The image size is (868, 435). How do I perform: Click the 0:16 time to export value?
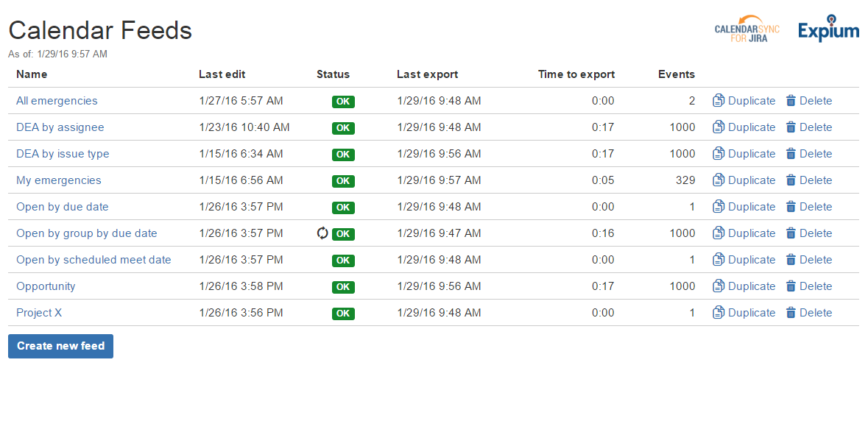[603, 233]
